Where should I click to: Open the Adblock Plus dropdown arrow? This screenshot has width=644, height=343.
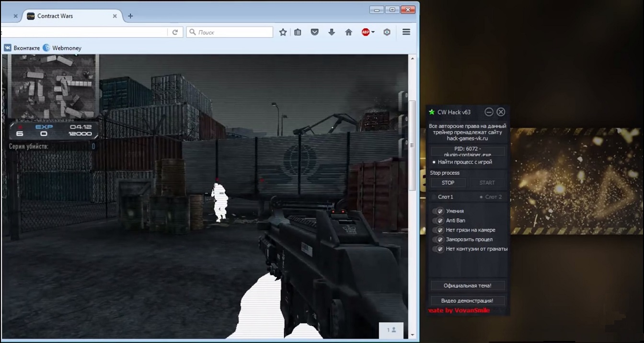tap(373, 32)
